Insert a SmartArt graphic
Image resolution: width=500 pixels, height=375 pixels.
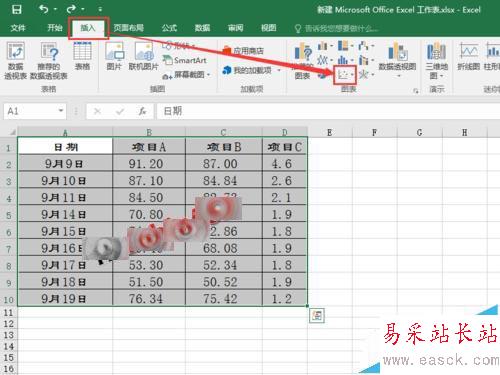[x=185, y=60]
